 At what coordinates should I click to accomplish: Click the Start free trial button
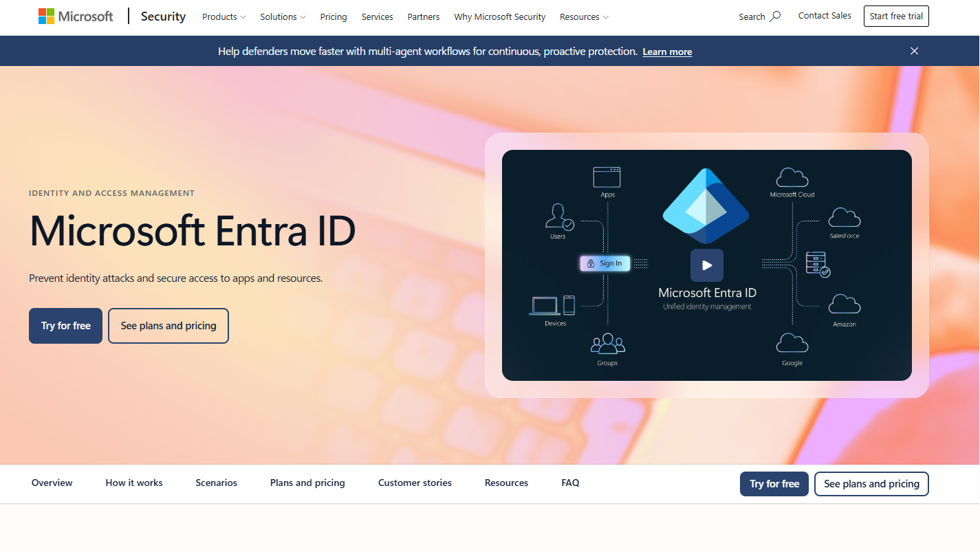pyautogui.click(x=896, y=16)
